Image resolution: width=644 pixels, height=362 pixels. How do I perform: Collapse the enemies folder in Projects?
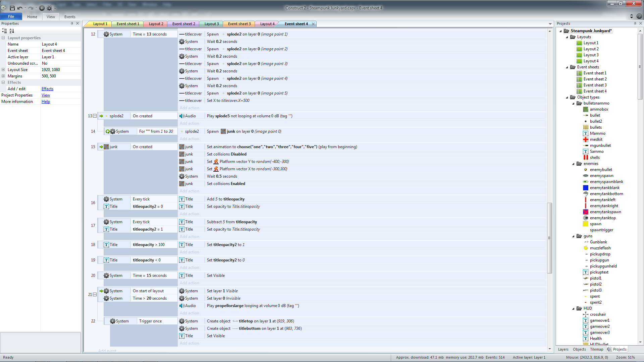pos(573,164)
